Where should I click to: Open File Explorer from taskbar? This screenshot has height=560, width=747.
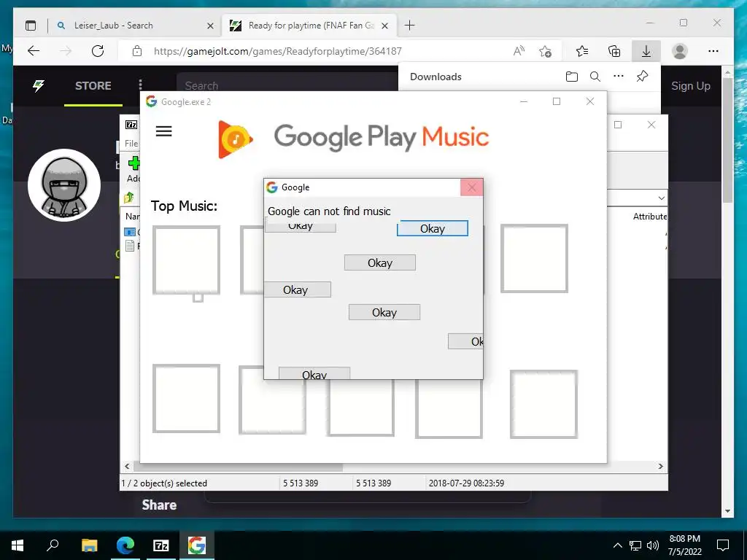pos(89,545)
